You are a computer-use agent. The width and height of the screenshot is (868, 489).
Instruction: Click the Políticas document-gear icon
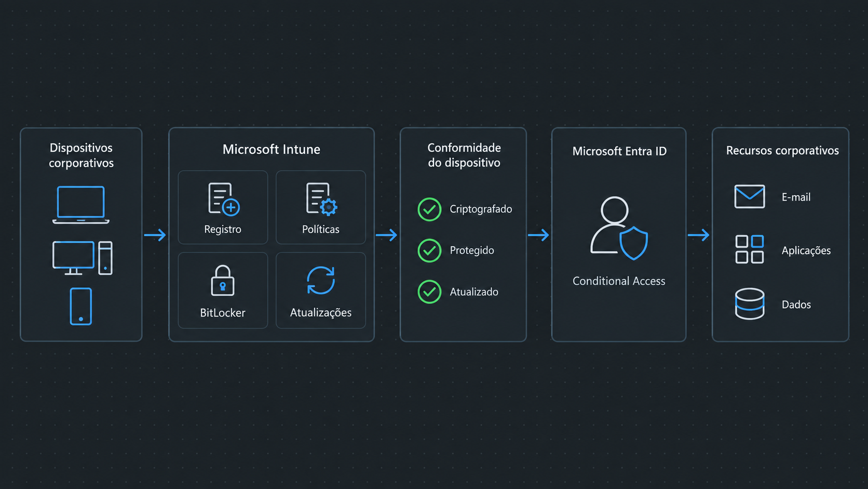(321, 199)
